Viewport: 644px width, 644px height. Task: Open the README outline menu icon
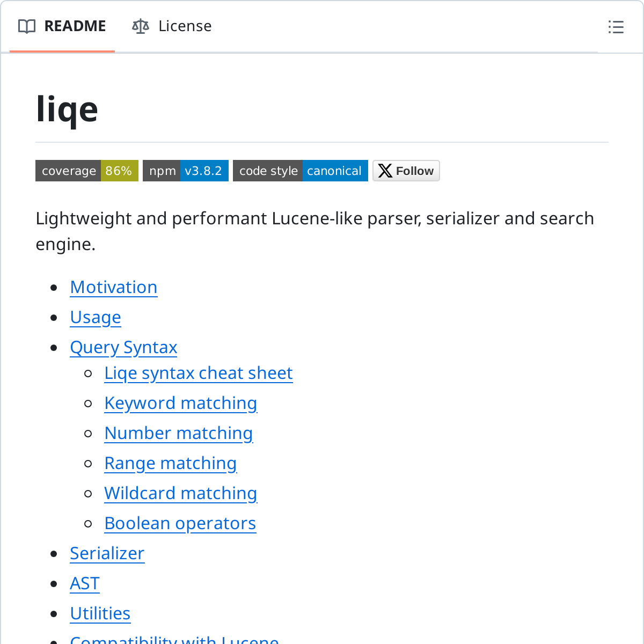click(616, 27)
